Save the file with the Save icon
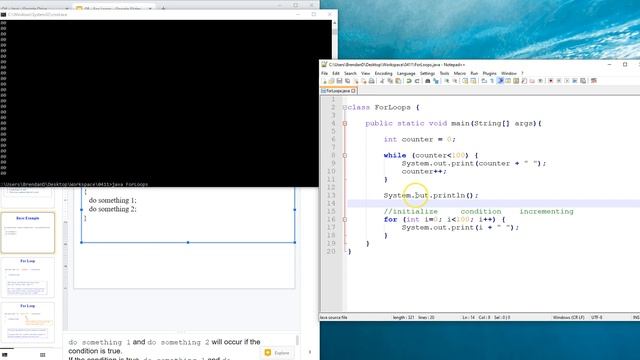The image size is (640, 360). [339, 81]
